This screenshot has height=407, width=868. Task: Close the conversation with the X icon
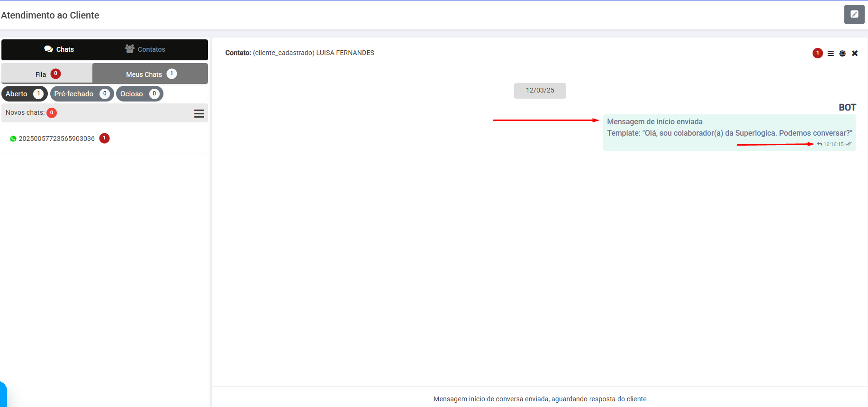pos(855,53)
